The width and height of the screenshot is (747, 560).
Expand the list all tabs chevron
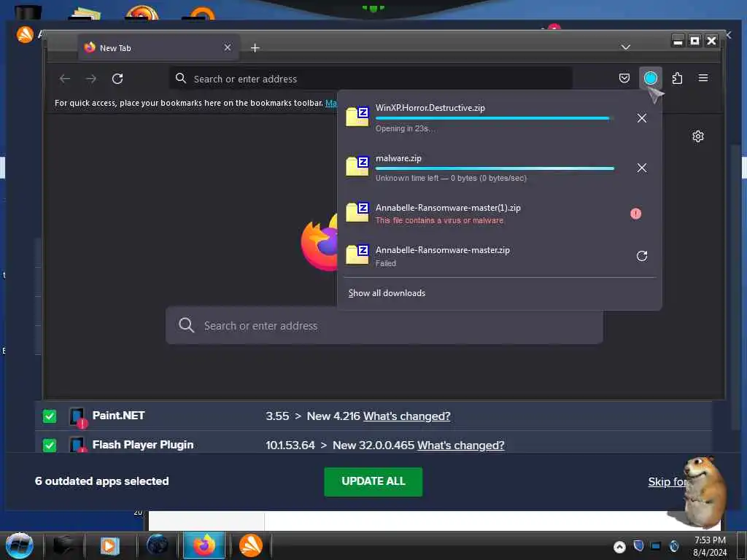click(x=625, y=47)
